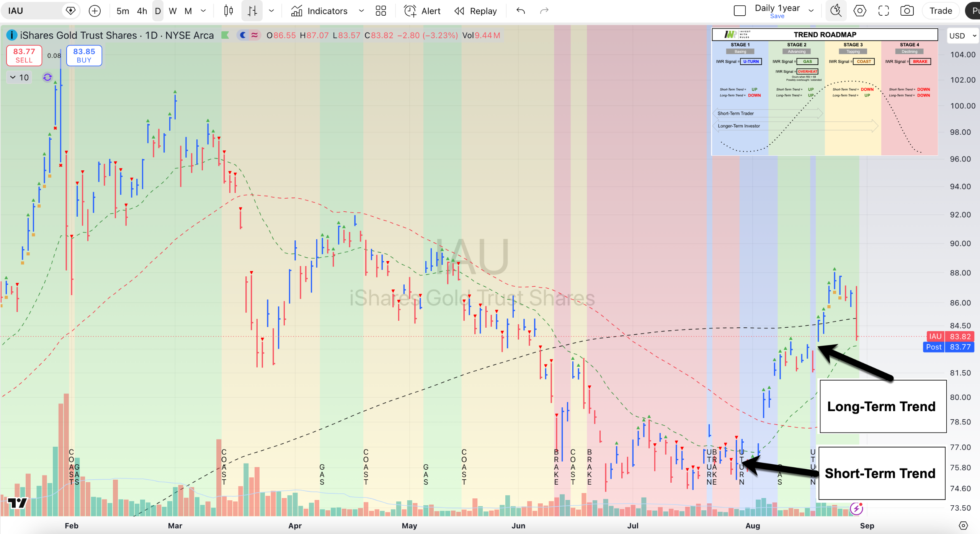
Task: Open the Indicators chart icon
Action: 297,11
